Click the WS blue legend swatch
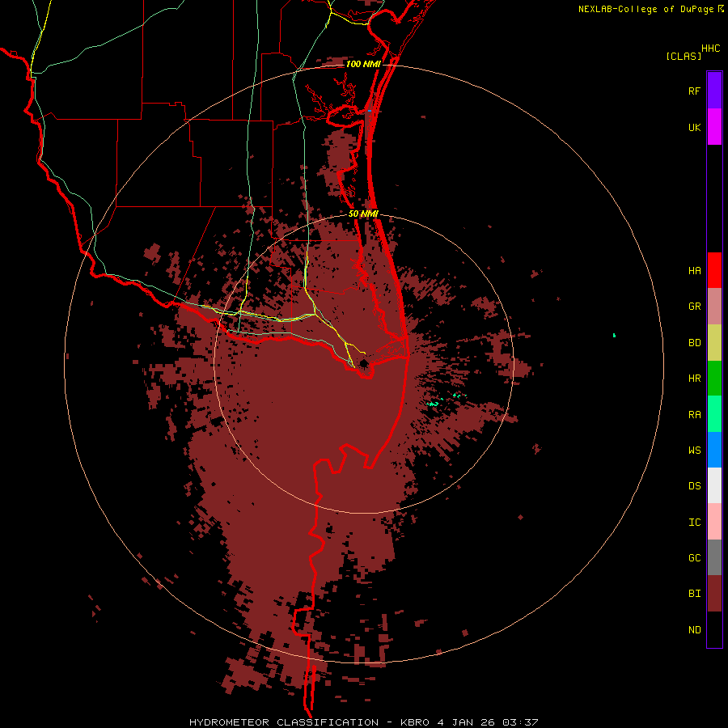The image size is (728, 728). coord(714,450)
